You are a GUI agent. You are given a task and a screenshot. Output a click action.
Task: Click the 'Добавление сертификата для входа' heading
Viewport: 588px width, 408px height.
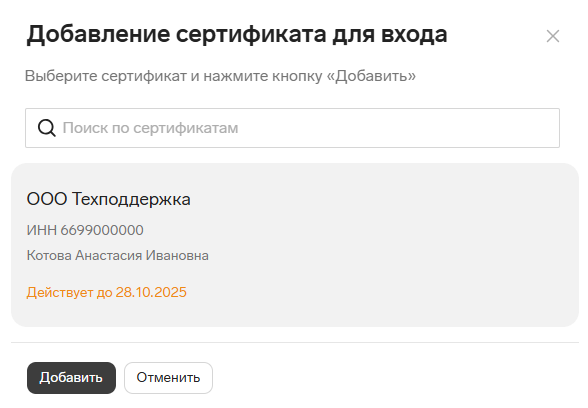pos(237,34)
